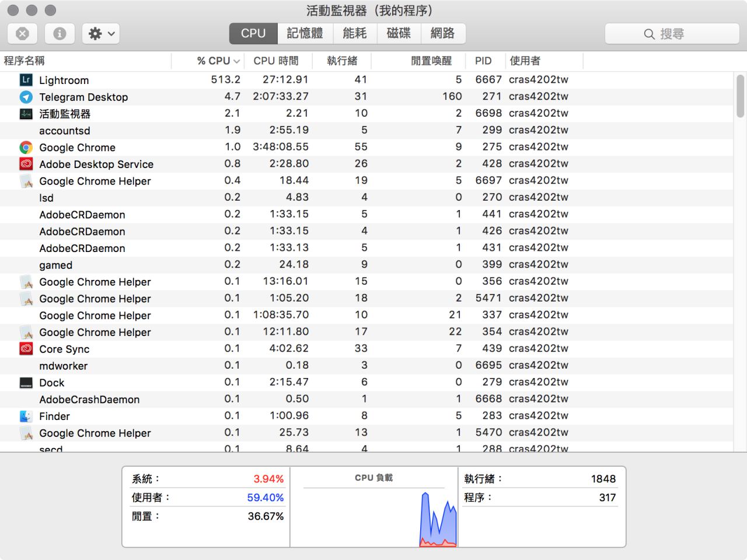Click the Google Chrome icon in list
The height and width of the screenshot is (560, 747).
pyautogui.click(x=26, y=148)
